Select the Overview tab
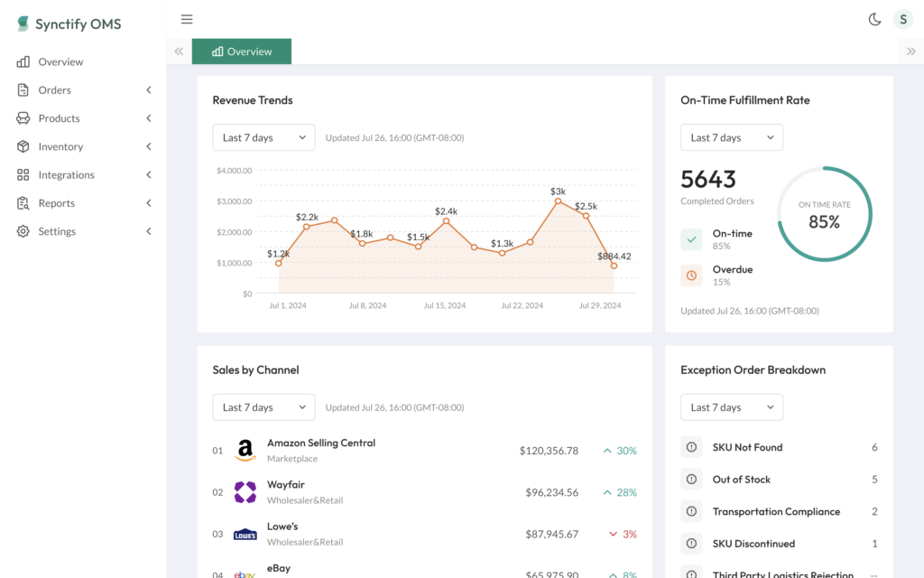Image resolution: width=924 pixels, height=578 pixels. tap(242, 51)
